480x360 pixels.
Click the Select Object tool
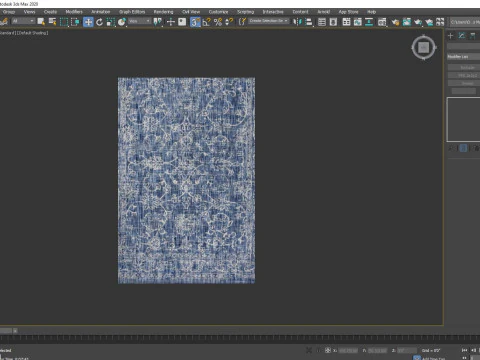click(41, 22)
